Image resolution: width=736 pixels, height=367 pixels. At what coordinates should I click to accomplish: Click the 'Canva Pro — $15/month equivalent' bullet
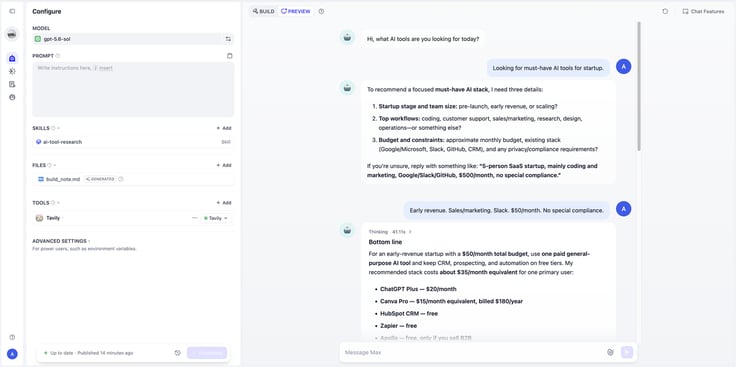pyautogui.click(x=451, y=301)
